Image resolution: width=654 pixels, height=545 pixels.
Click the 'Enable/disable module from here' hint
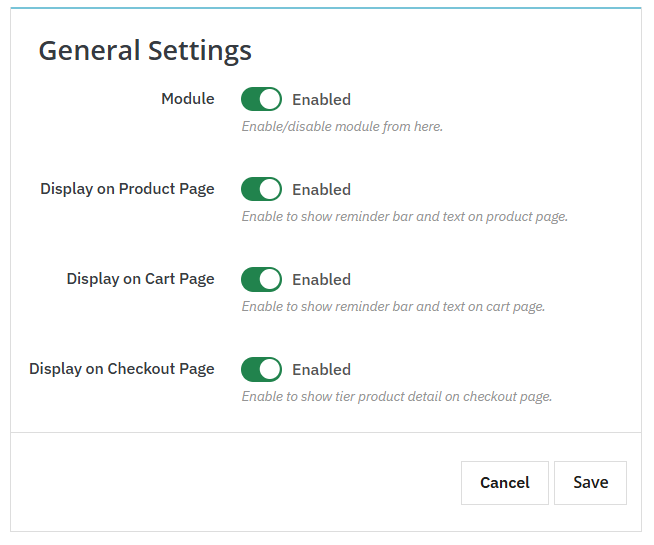pyautogui.click(x=342, y=127)
